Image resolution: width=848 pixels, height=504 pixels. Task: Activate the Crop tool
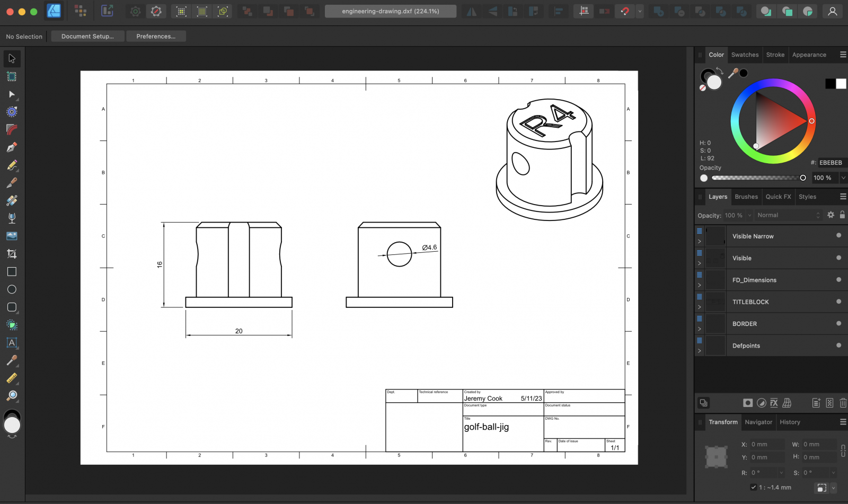(12, 254)
